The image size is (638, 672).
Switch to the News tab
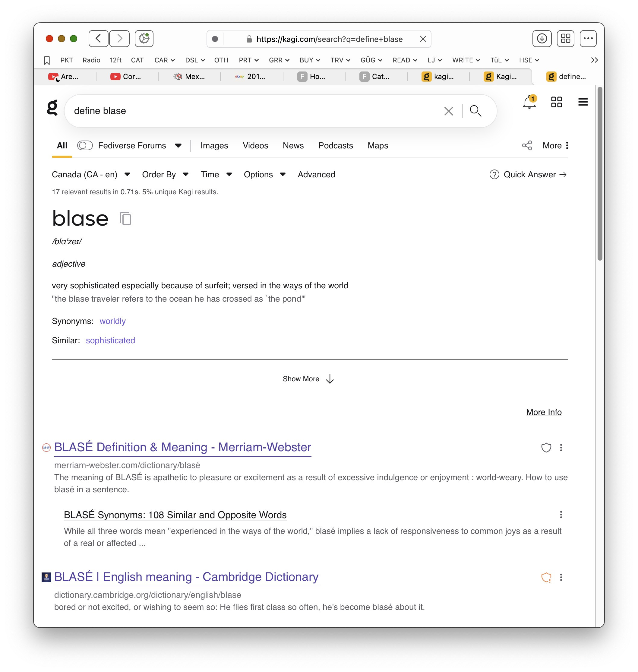point(293,146)
